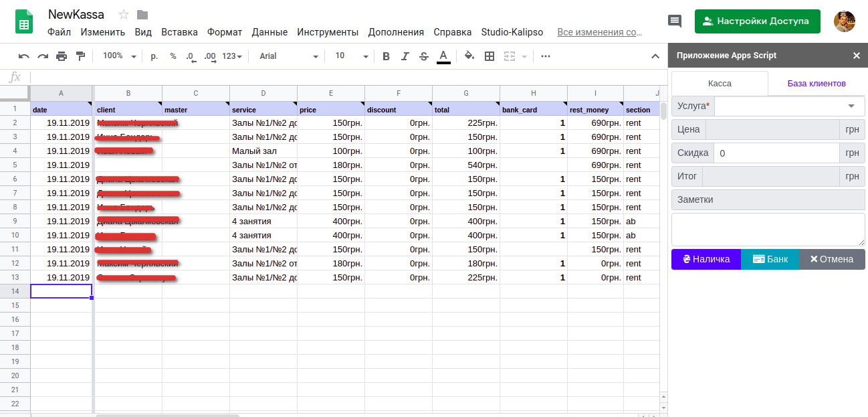This screenshot has height=417, width=868.
Task: Click the redo arrow in toolbar
Action: tap(43, 56)
